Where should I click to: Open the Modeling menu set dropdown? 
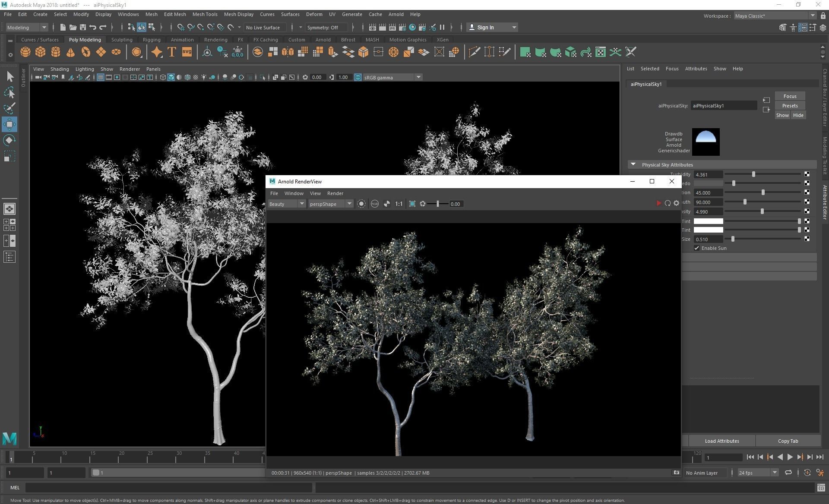coord(27,27)
